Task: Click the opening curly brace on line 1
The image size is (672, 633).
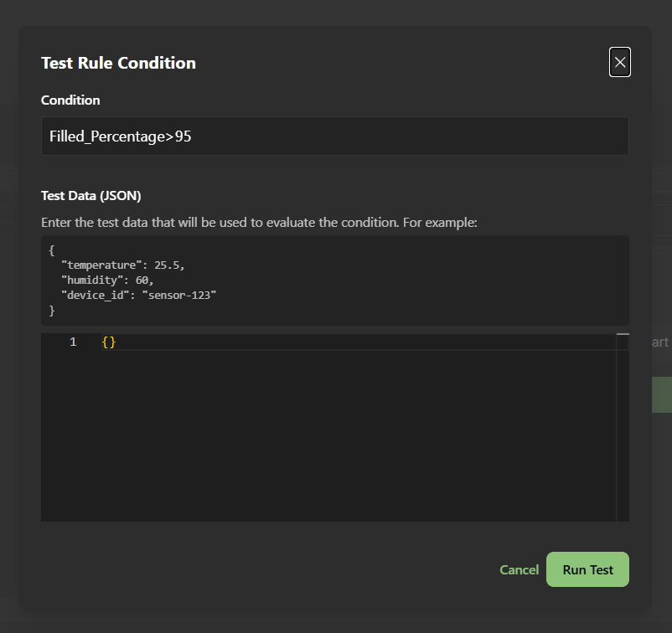Action: (x=104, y=342)
